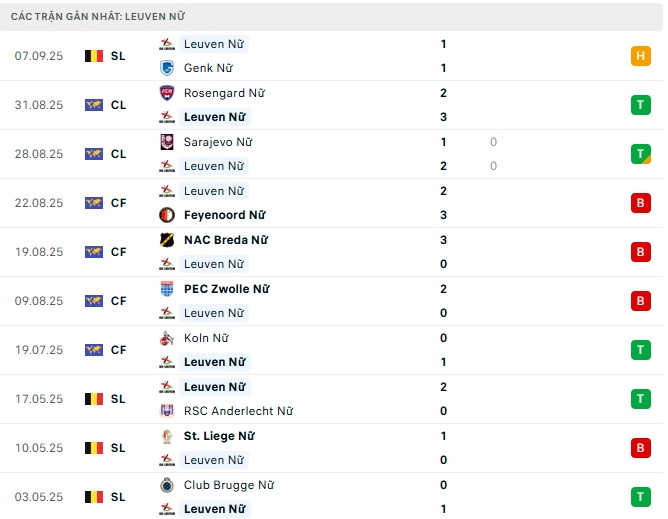
Task: Click the Belgian flag on 07.09.25 row
Action: click(x=94, y=56)
